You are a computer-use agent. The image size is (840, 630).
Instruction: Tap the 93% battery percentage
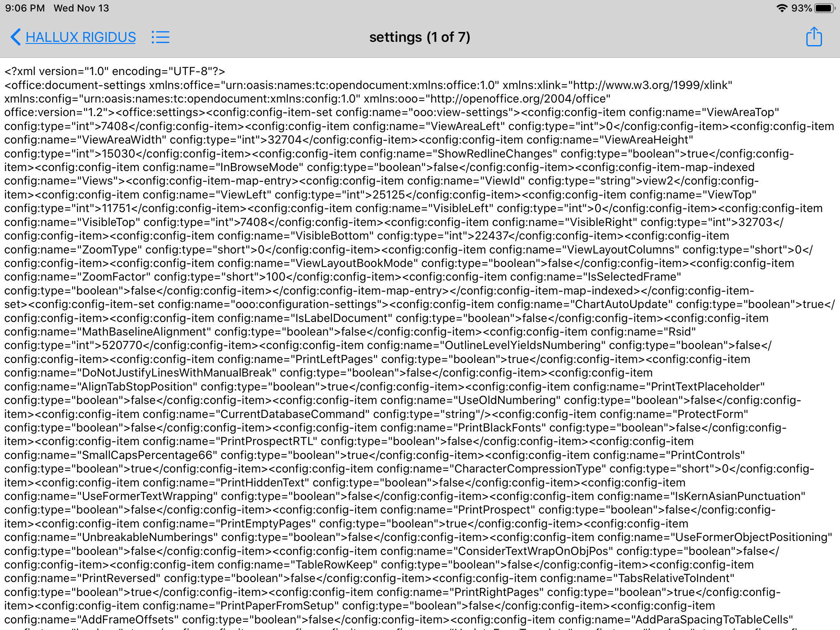point(801,8)
